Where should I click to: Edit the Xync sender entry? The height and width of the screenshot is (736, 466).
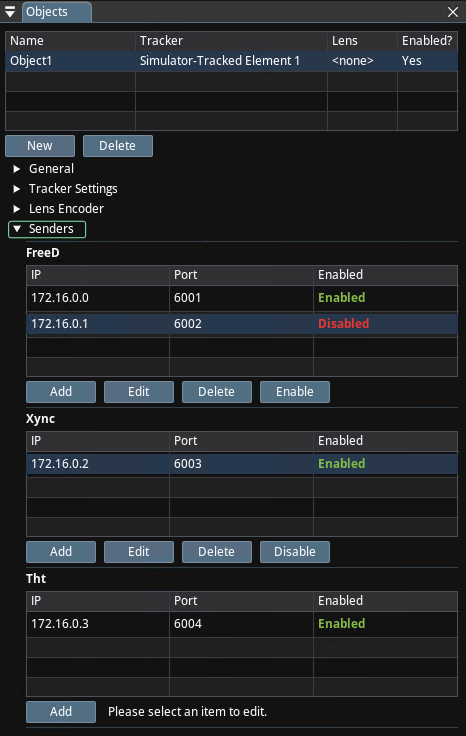click(139, 552)
